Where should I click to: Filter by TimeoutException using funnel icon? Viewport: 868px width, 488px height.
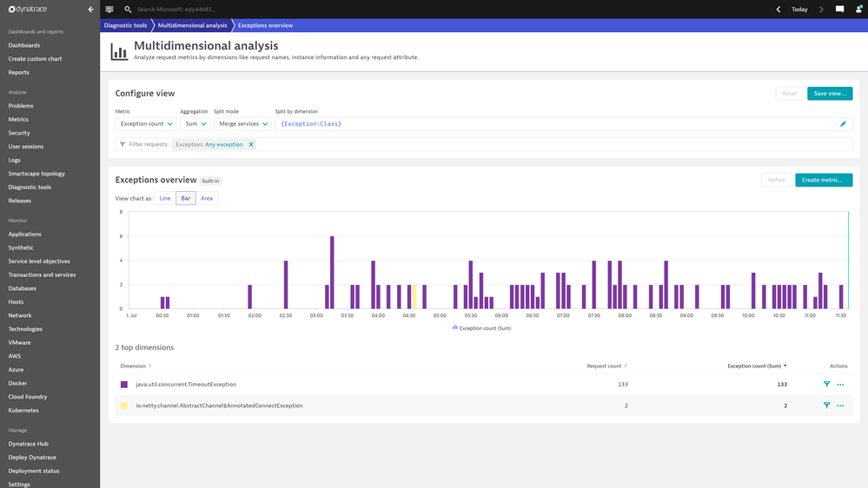pos(826,384)
